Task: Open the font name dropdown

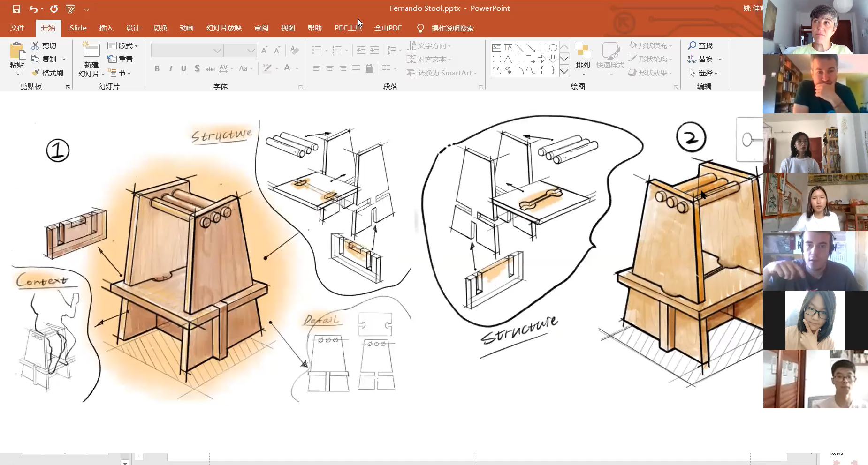Action: [x=217, y=50]
